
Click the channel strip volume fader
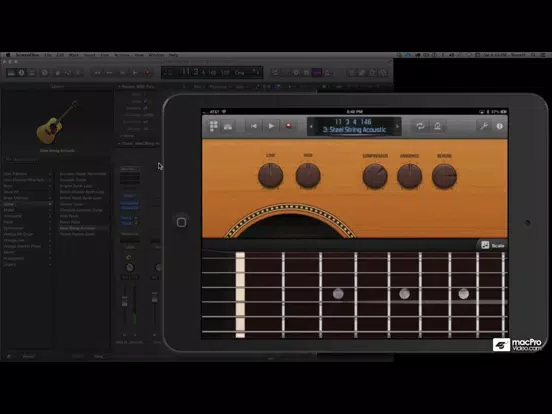125,302
